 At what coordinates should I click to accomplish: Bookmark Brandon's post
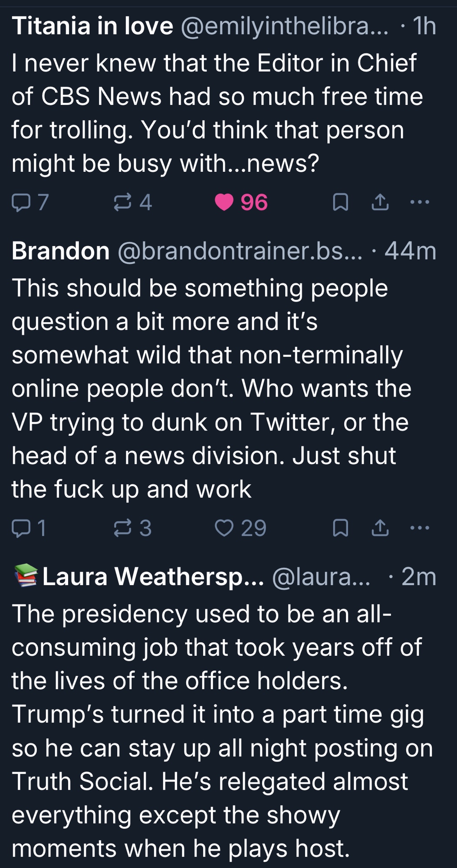point(340,528)
